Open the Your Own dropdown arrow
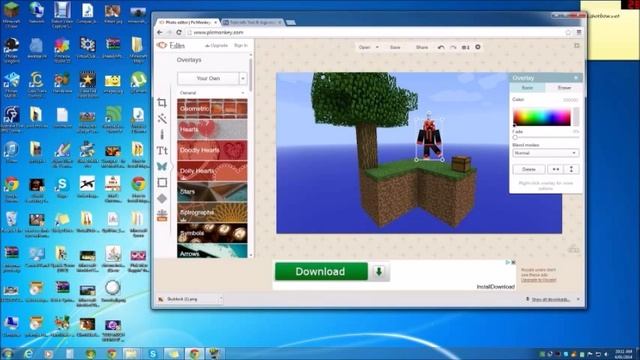Image resolution: width=640 pixels, height=360 pixels. (x=243, y=78)
